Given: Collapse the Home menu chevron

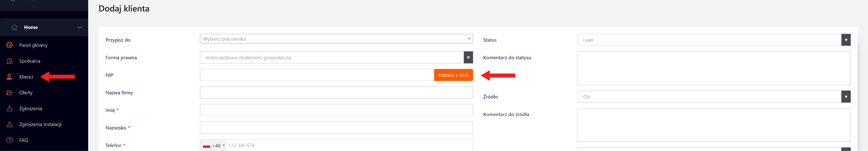Looking at the screenshot, I should click(79, 27).
